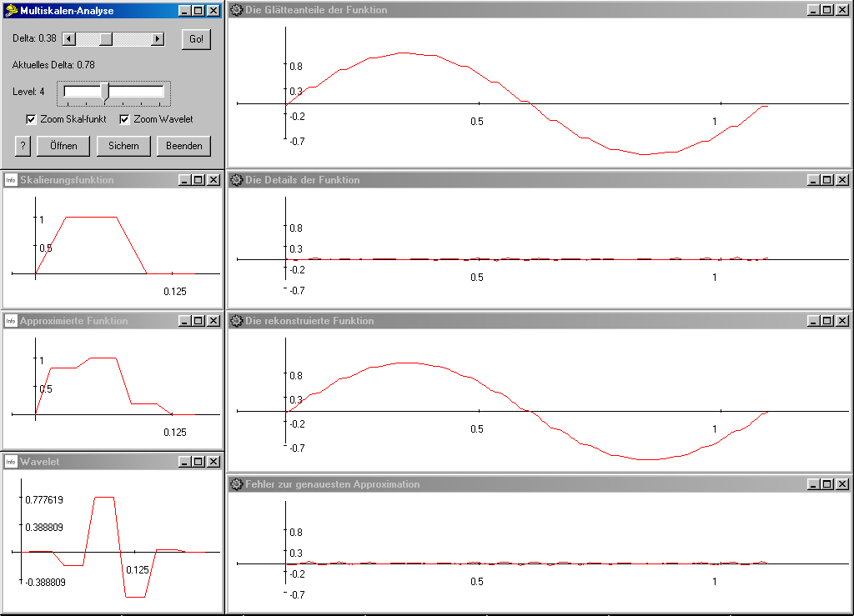Screen dimensions: 854x616
Task: Click the Level slider handle
Action: pos(105,92)
